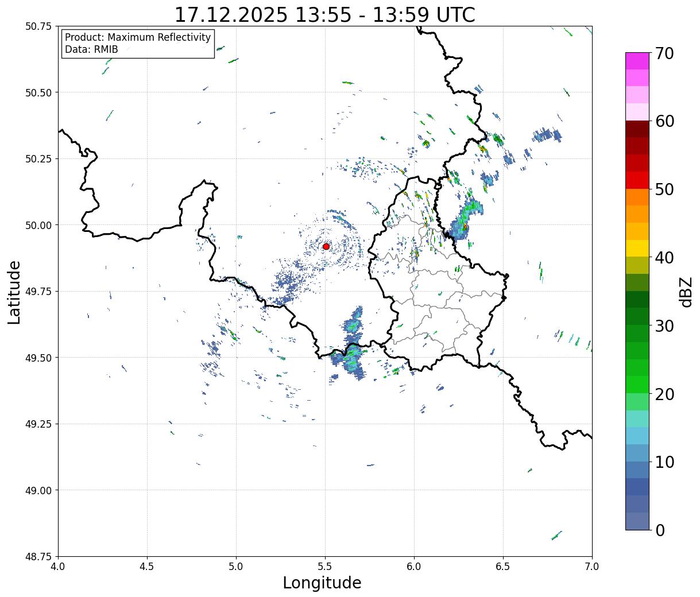The height and width of the screenshot is (597, 700).
Task: Click the 'Product: Maximum Reflectivity' legend text
Action: pyautogui.click(x=138, y=37)
